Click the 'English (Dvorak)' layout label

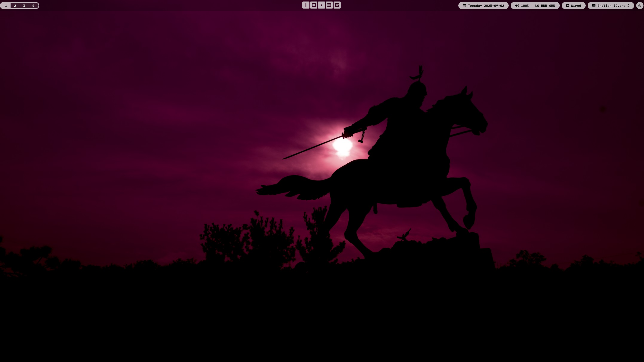click(613, 6)
